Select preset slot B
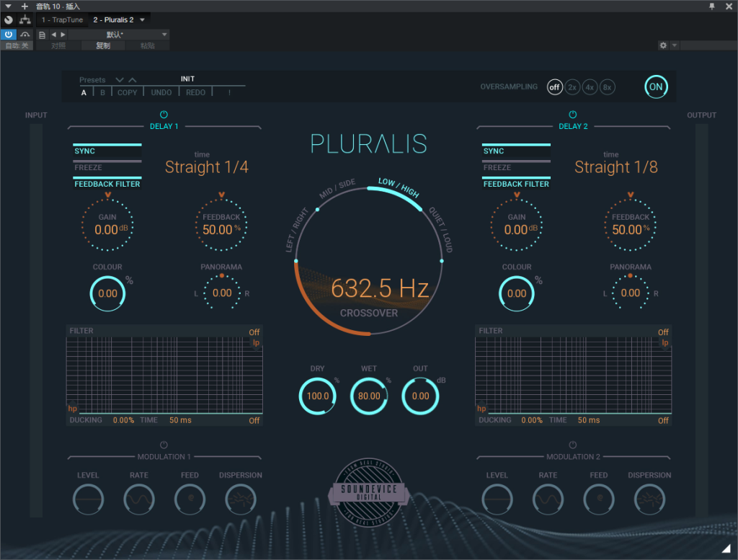 click(x=102, y=93)
